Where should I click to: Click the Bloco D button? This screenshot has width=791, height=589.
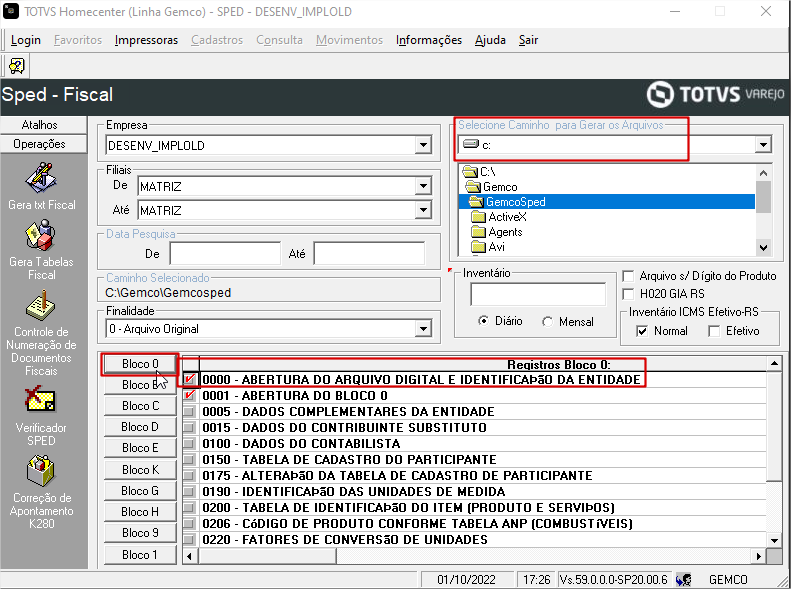click(140, 427)
